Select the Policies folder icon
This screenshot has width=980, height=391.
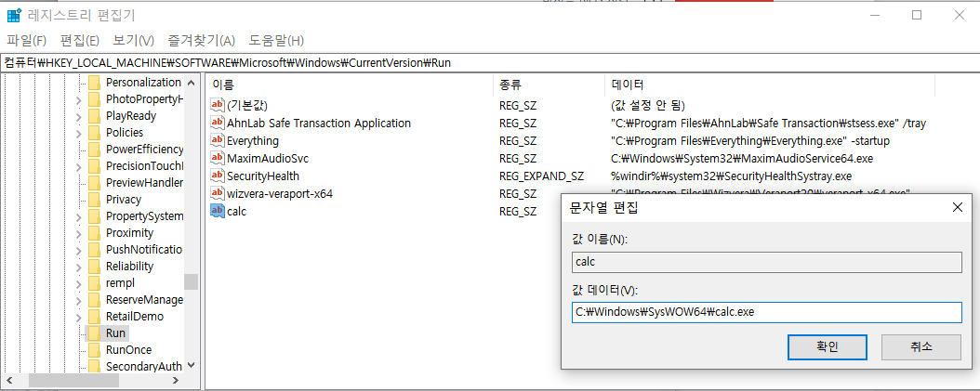95,133
